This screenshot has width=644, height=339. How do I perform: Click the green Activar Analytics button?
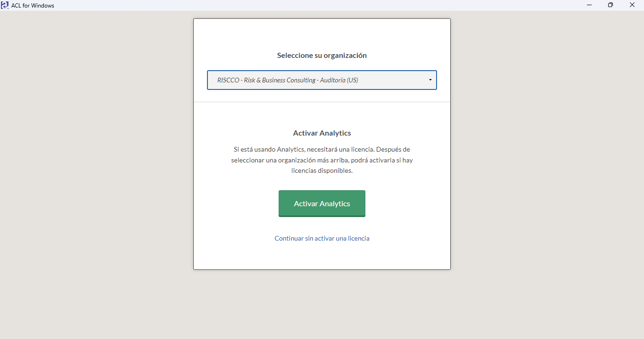(x=322, y=204)
